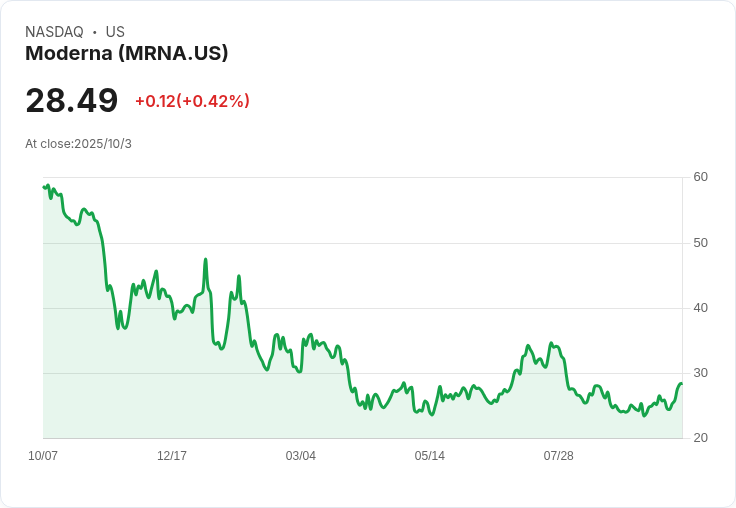The image size is (736, 508).
Task: Click the 03/04 date label on the axis
Action: pos(301,456)
